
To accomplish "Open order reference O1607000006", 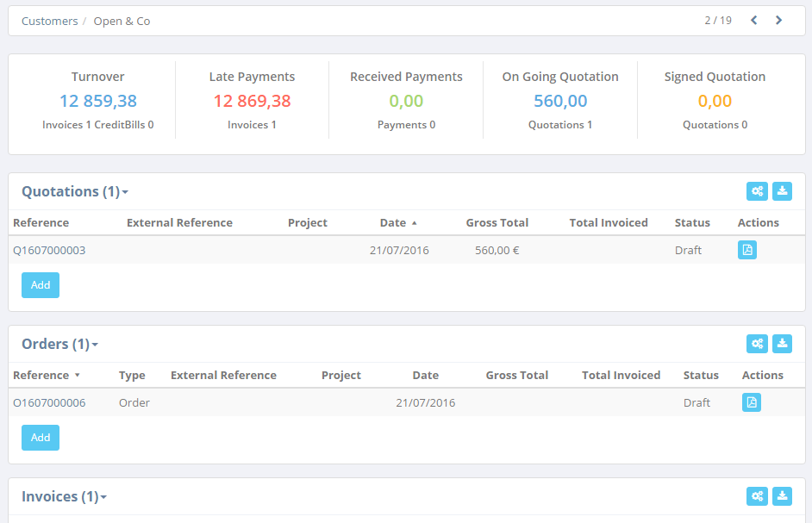I will pos(49,402).
